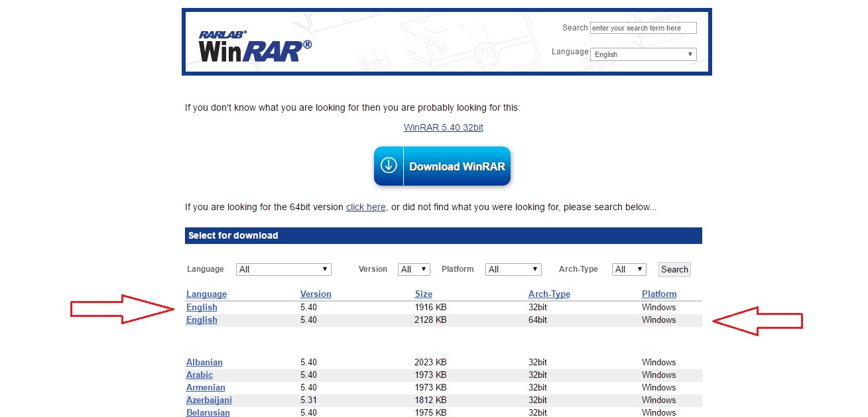Open the Armenian download link

206,387
